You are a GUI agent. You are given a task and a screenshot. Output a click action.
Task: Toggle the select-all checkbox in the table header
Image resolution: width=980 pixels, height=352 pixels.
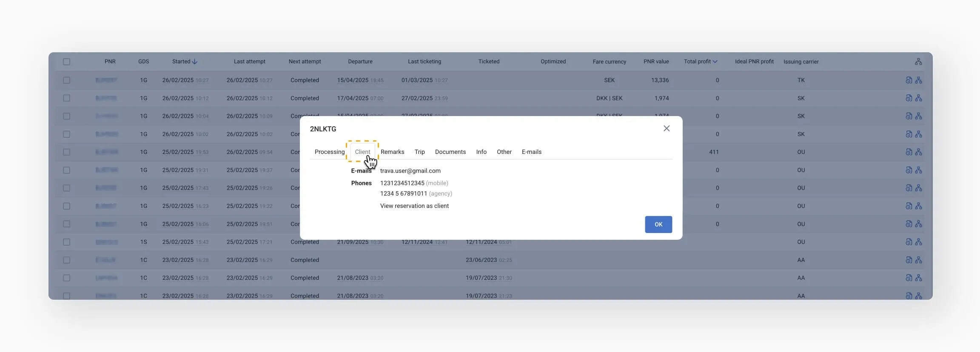pyautogui.click(x=67, y=62)
